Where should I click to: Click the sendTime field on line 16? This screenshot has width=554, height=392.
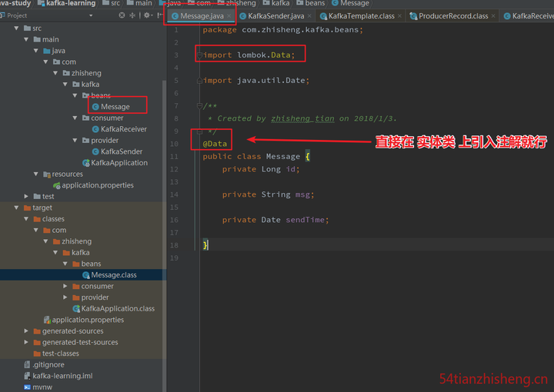click(x=305, y=220)
